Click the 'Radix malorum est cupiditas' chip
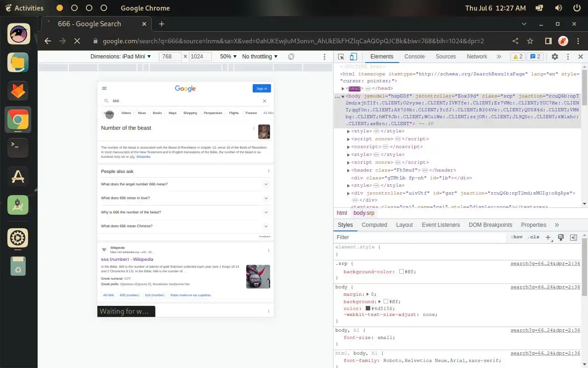588x368 pixels. (x=191, y=295)
